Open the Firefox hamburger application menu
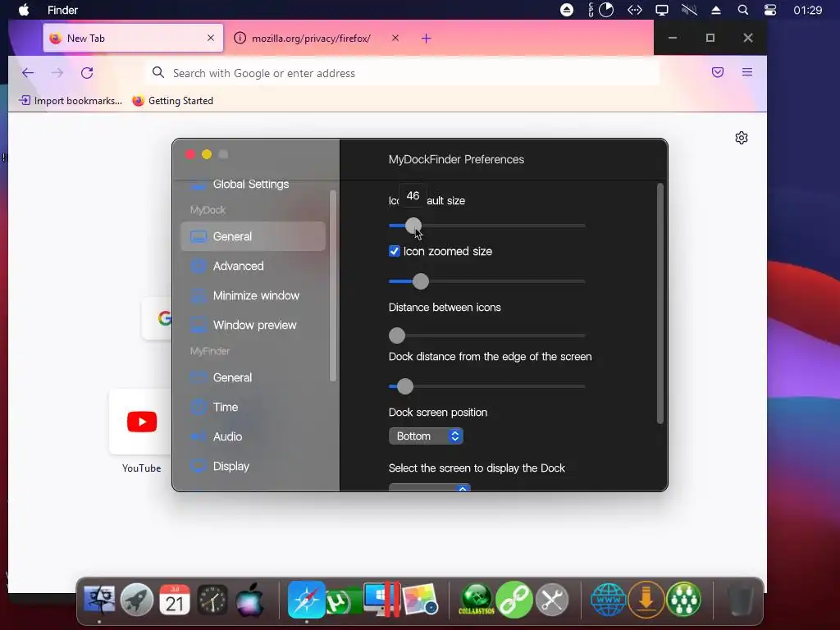 coord(747,72)
